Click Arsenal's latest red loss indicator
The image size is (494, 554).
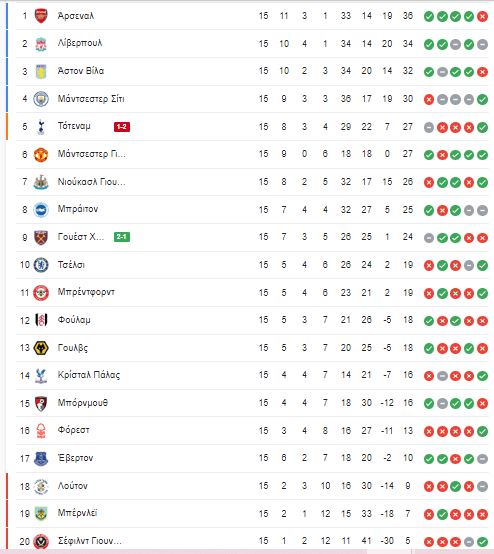(482, 16)
